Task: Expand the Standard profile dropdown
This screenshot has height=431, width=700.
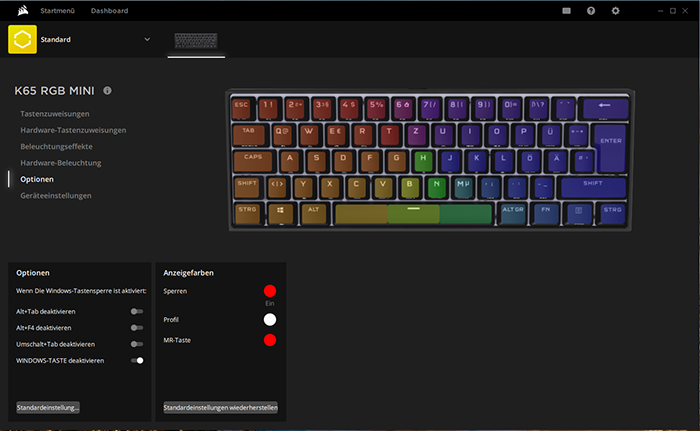Action: coord(147,39)
